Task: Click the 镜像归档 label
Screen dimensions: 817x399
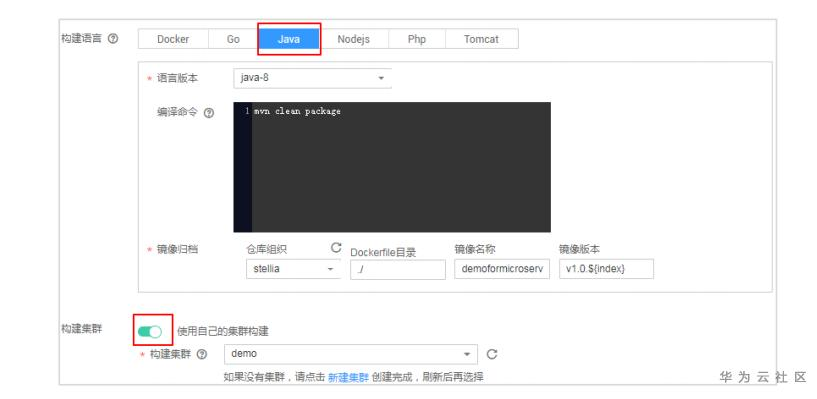Action: point(178,250)
